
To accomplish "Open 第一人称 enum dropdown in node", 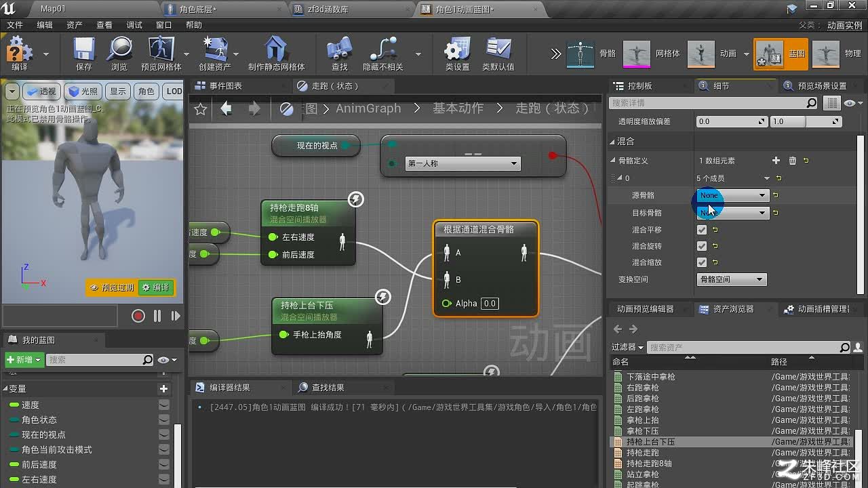I will point(462,163).
